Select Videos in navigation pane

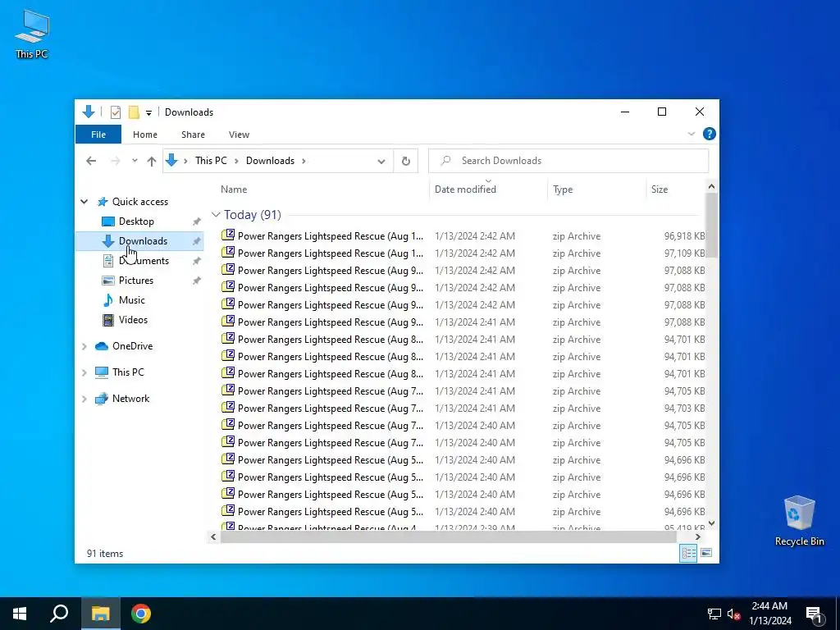tap(133, 320)
